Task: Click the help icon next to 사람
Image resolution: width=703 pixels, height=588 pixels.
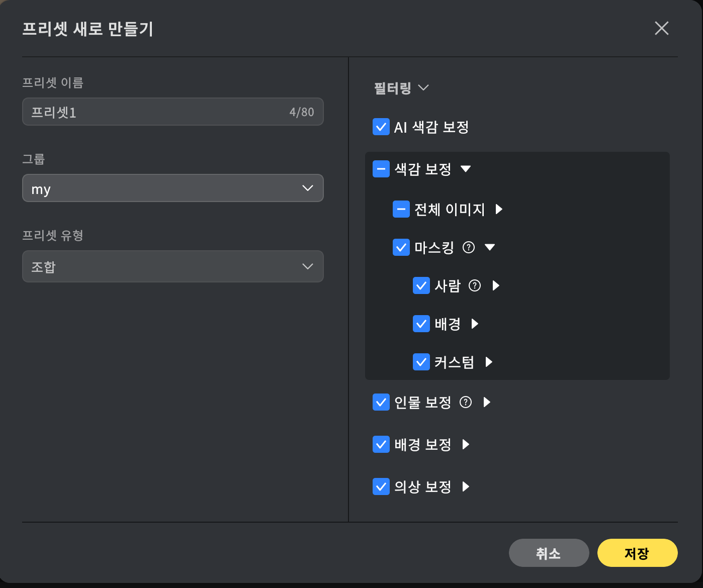Action: [x=475, y=285]
